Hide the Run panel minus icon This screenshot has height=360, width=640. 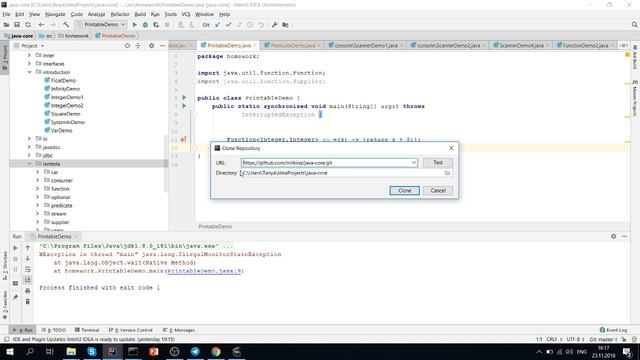624,236
